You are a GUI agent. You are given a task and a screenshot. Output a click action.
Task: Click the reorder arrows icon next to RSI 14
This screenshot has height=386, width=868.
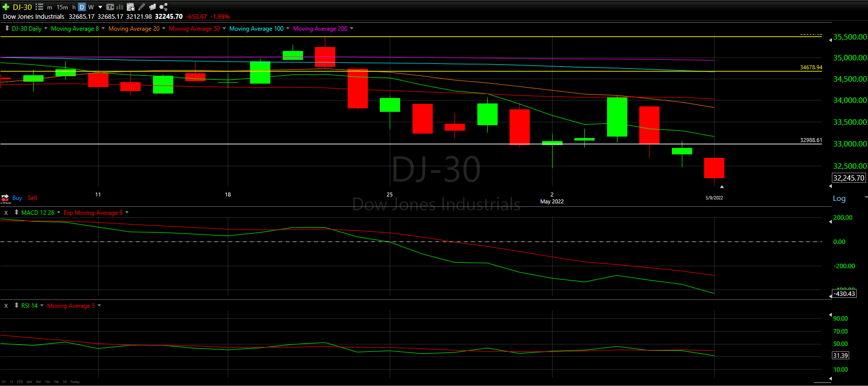click(x=16, y=305)
